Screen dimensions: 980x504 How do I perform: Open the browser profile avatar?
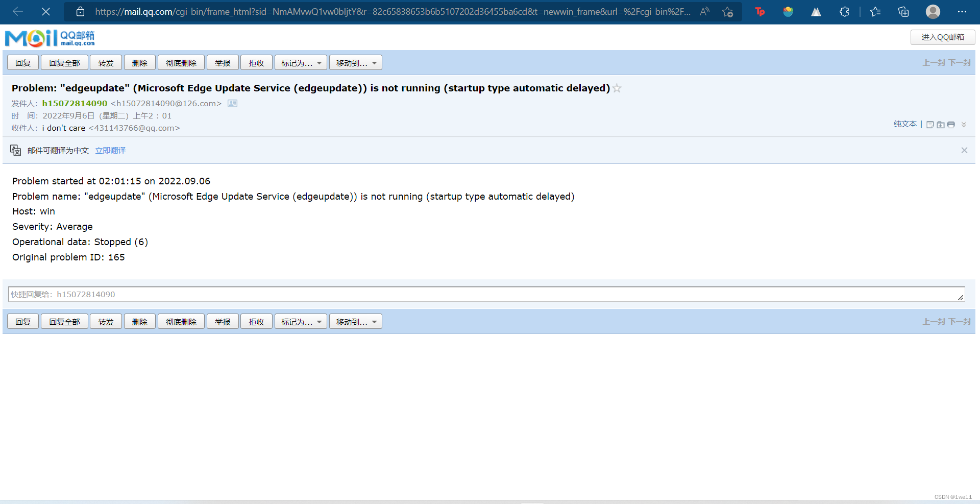933,11
